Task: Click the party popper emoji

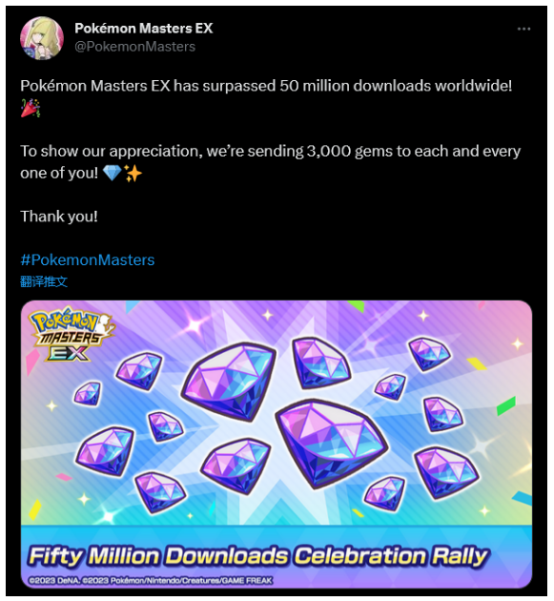Action: coord(31,108)
